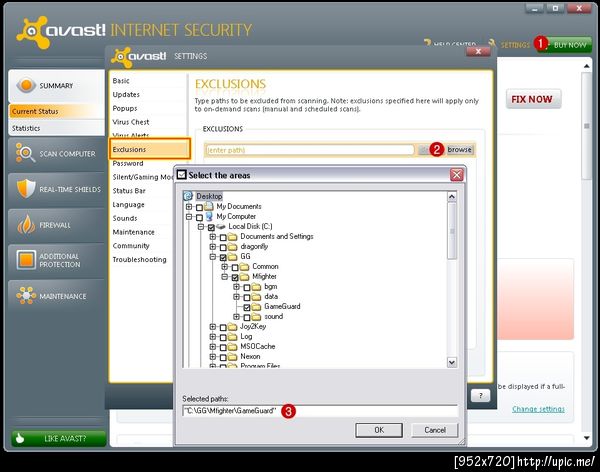600x472 pixels.
Task: Click the Desktop icon in tree
Action: coord(188,196)
